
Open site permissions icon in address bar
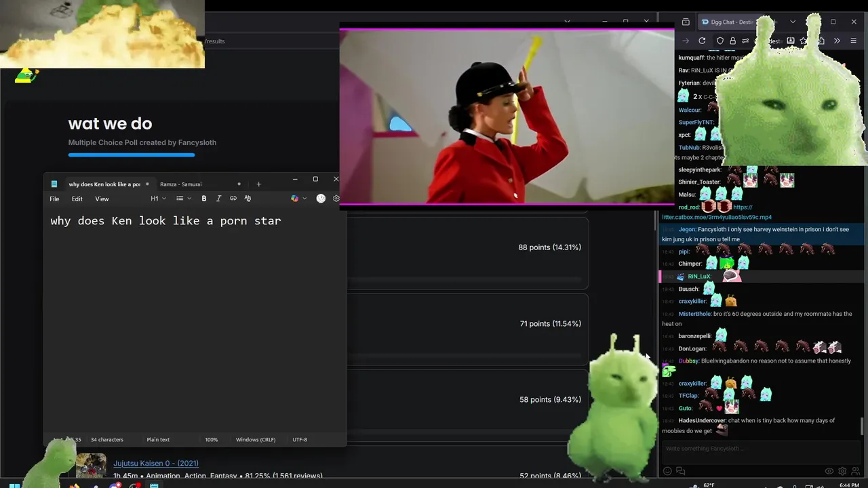[x=745, y=41]
